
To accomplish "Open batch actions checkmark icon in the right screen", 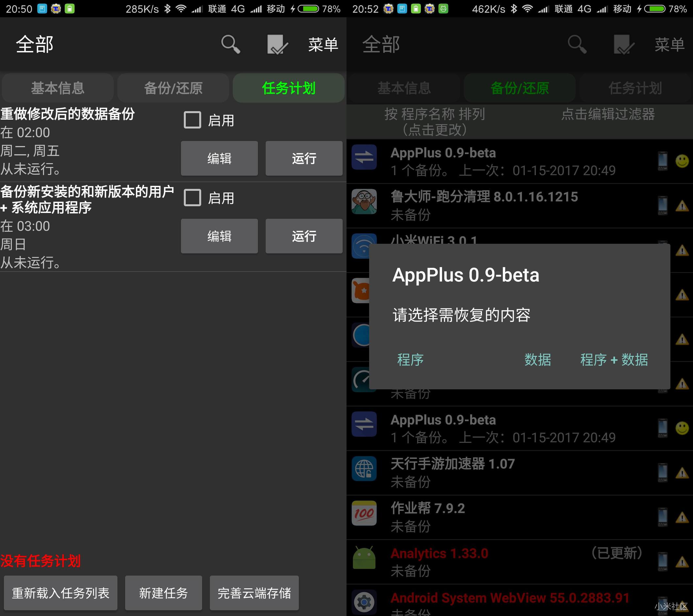I will coord(624,44).
